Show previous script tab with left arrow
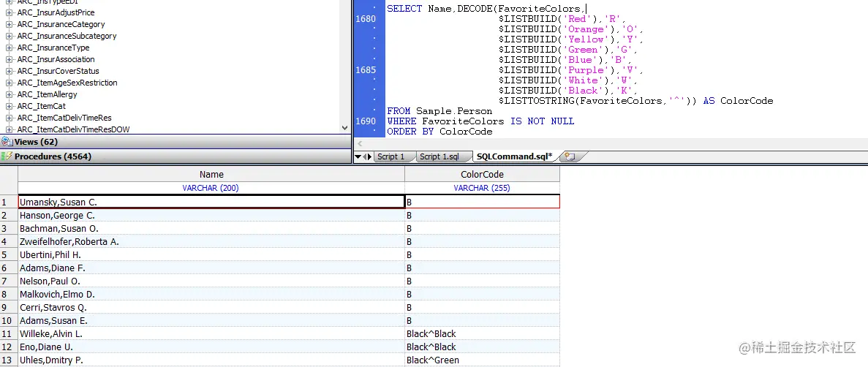The height and width of the screenshot is (367, 868). (363, 156)
